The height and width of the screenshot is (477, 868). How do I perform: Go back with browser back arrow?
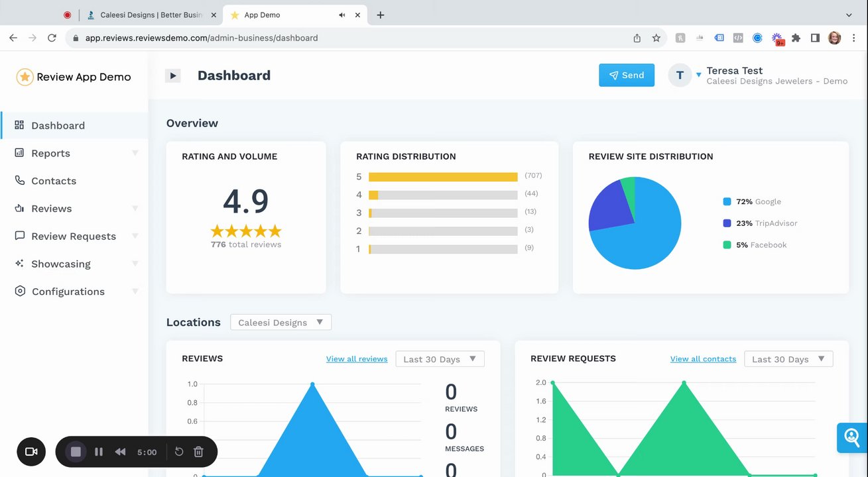point(13,38)
